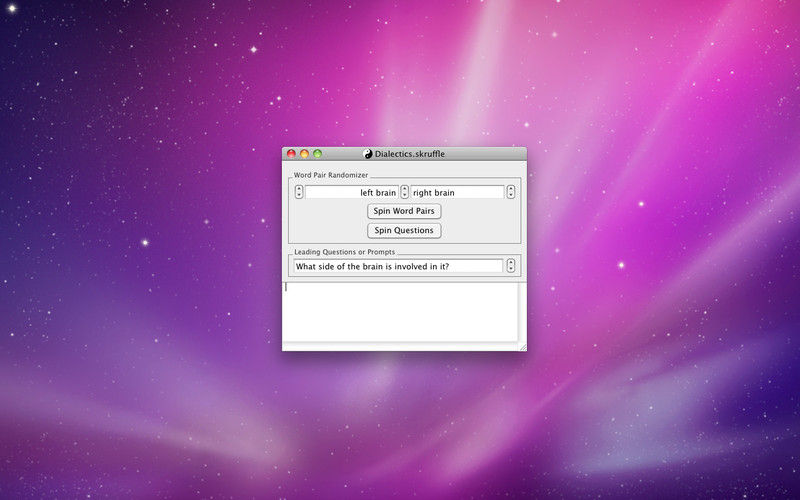Minimize the window with the yellow button

coord(305,154)
